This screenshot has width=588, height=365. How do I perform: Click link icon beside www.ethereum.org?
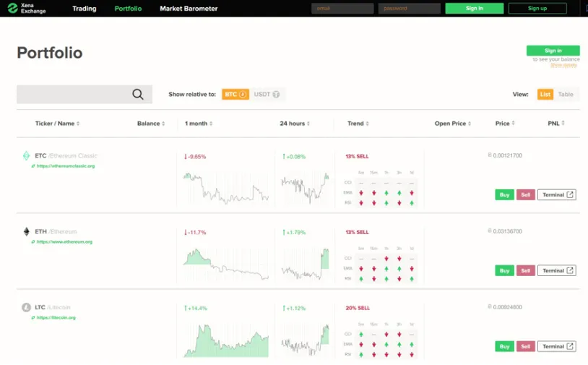[x=33, y=241]
